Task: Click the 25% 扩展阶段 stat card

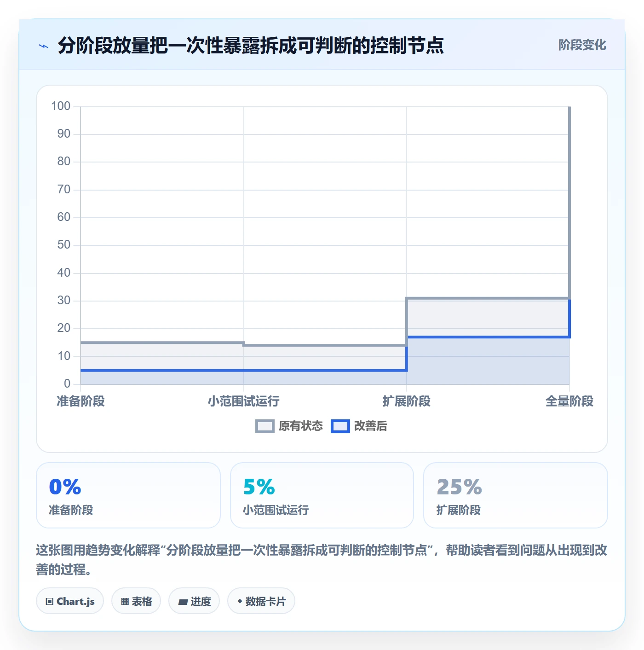Action: [516, 495]
